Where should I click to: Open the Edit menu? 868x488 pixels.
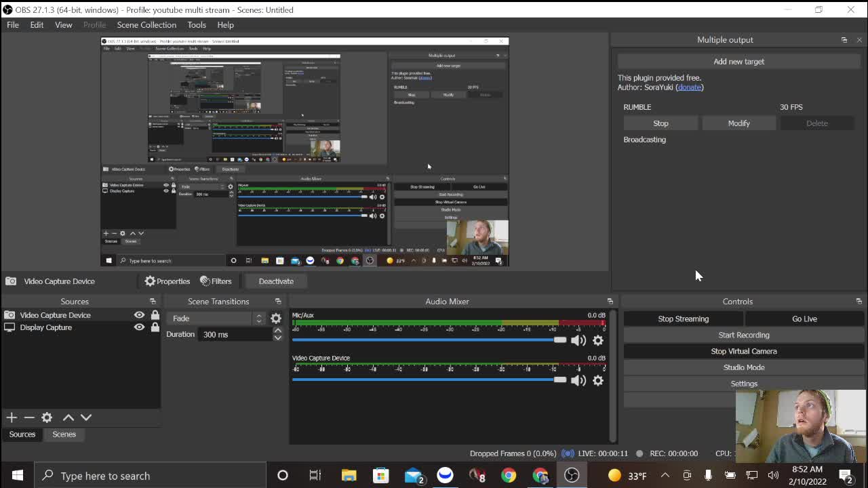37,25
